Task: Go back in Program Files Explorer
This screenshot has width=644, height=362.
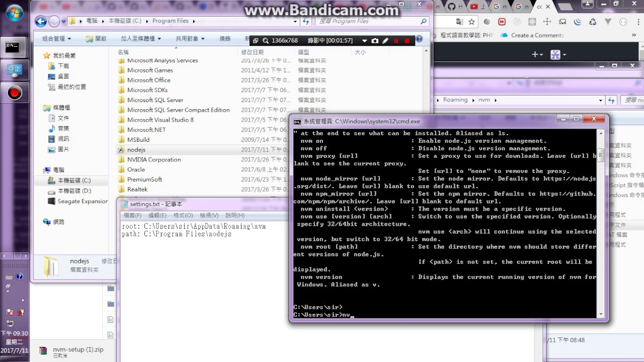Action: click(x=41, y=21)
